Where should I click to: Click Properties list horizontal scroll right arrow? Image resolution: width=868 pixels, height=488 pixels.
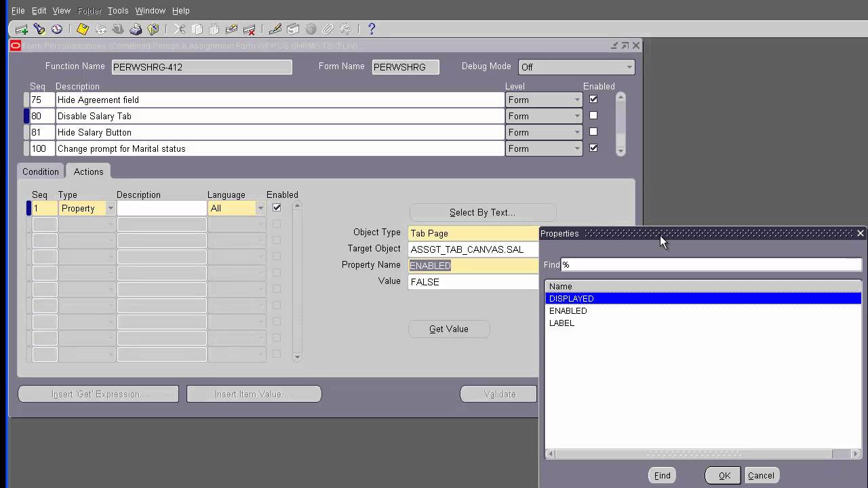click(x=856, y=453)
